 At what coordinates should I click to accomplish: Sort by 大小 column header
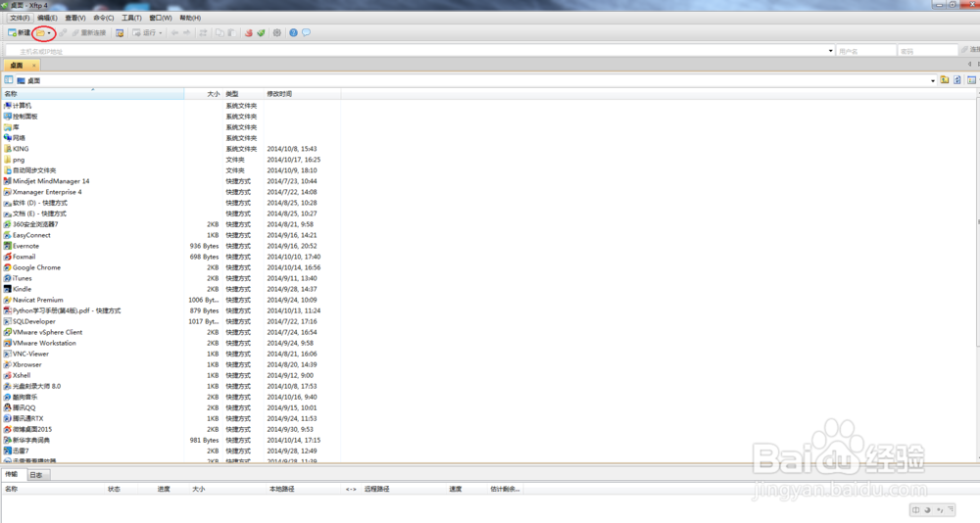pyautogui.click(x=204, y=94)
